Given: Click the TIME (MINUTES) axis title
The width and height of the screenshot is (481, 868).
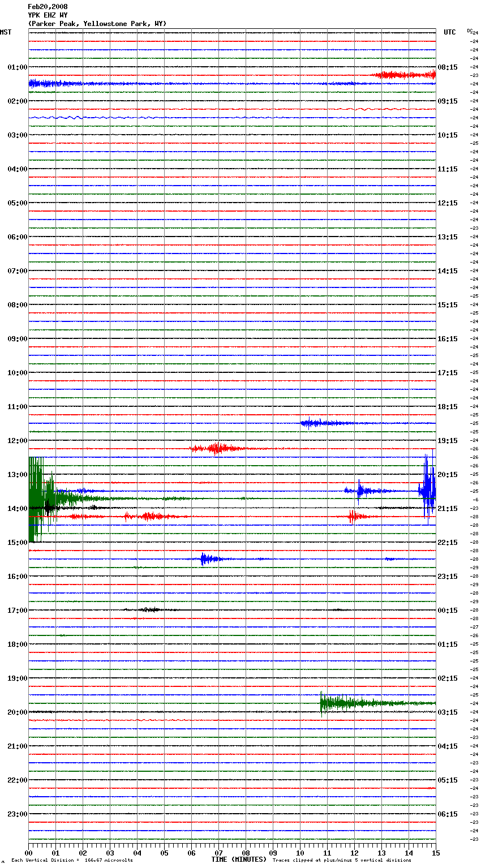Looking at the screenshot, I should coord(239,860).
